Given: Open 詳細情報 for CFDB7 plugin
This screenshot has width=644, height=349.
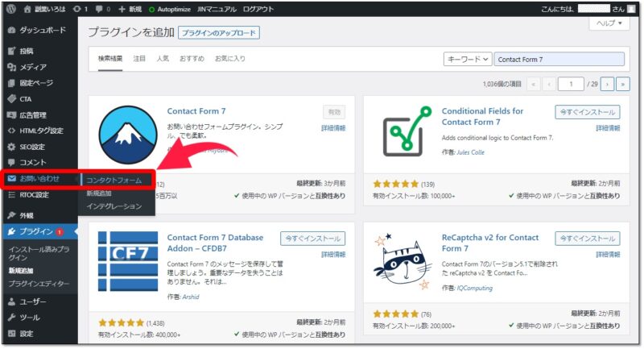Looking at the screenshot, I should coord(333,255).
